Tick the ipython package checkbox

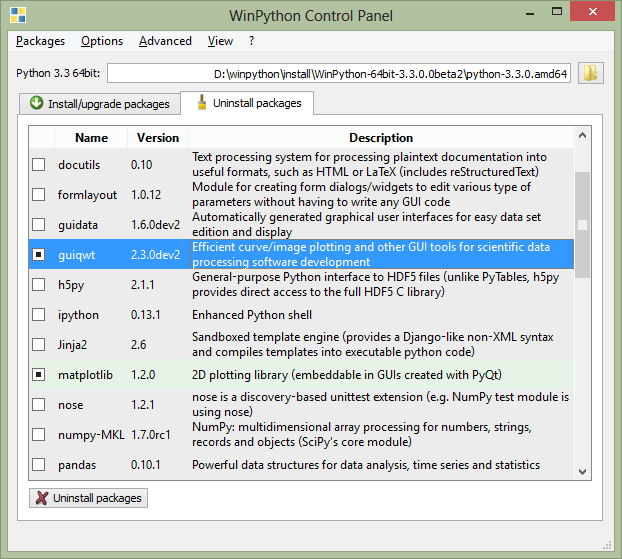(38, 315)
